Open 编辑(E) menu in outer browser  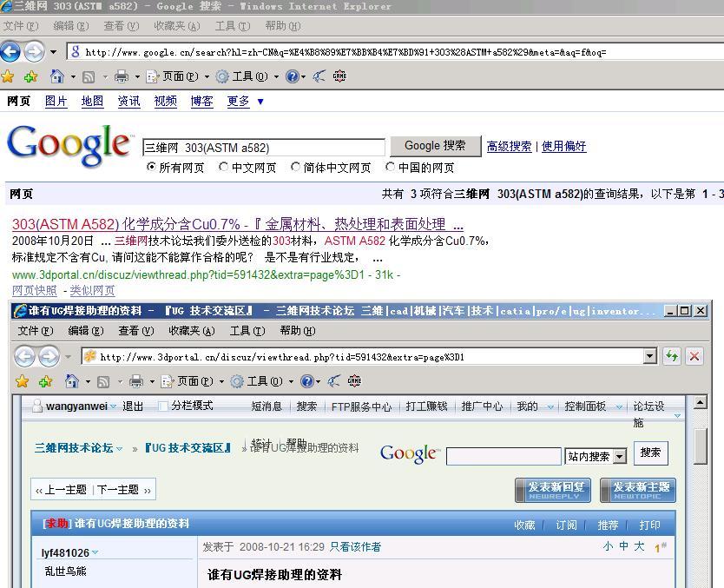click(70, 26)
